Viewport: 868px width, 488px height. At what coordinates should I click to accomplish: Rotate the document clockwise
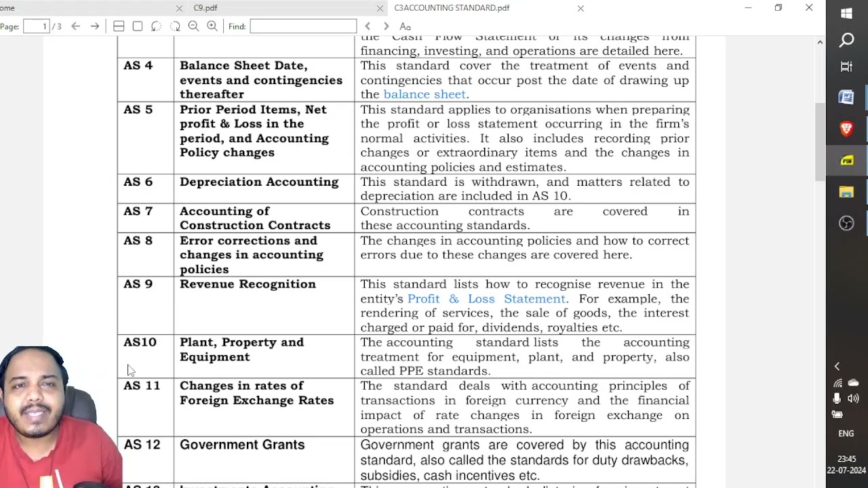tap(175, 26)
